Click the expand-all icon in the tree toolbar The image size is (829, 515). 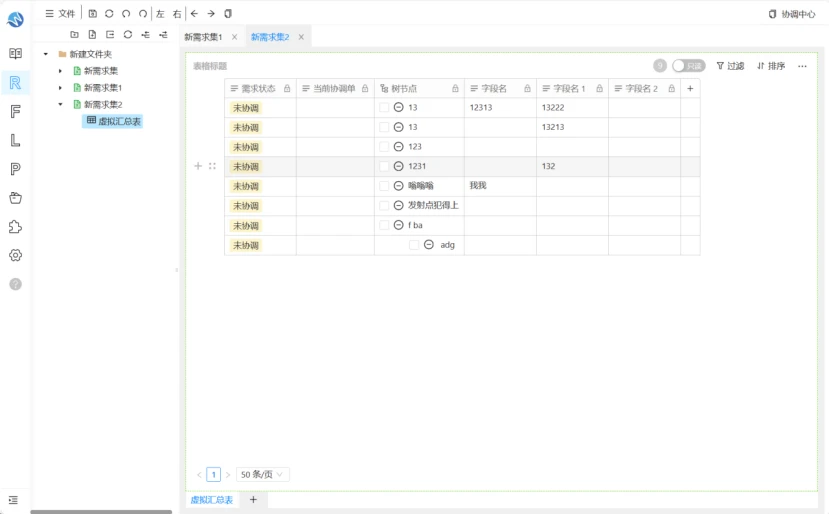(x=145, y=34)
